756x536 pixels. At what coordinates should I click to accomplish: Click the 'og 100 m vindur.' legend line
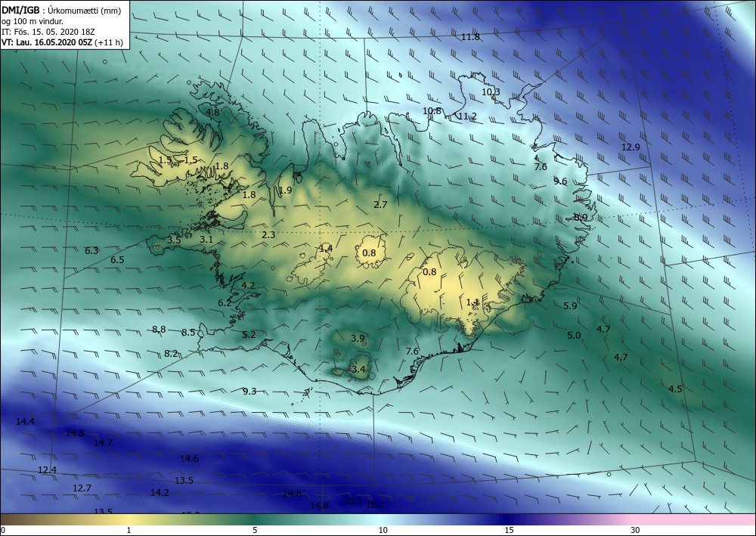click(33, 21)
